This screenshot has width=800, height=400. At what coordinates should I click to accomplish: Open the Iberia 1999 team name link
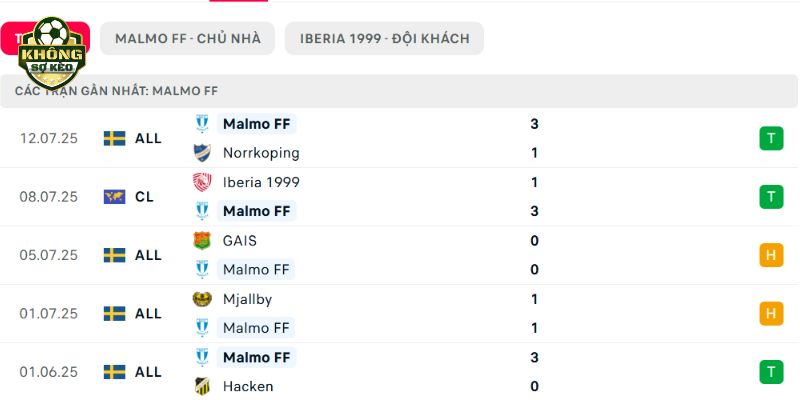(261, 182)
